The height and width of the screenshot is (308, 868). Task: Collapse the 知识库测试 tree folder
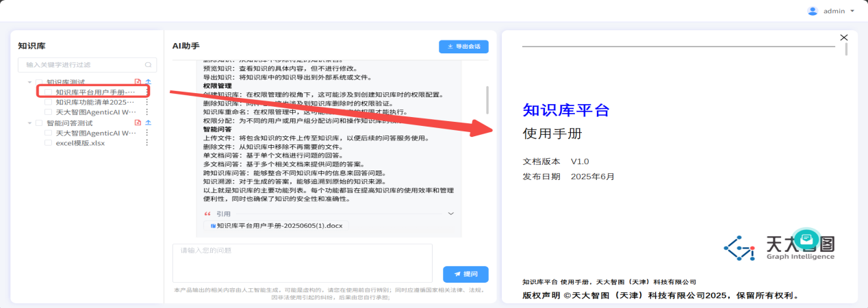[29, 82]
